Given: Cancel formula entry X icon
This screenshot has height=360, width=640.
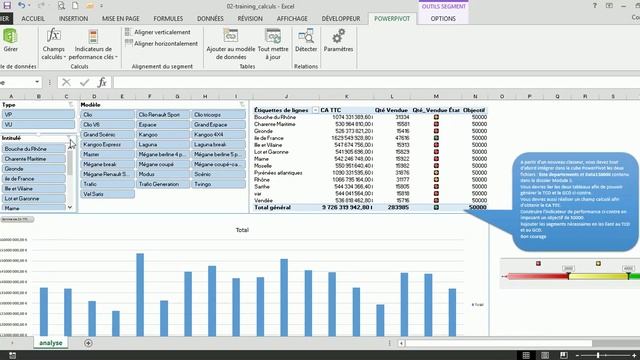Looking at the screenshot, I should pos(66,82).
